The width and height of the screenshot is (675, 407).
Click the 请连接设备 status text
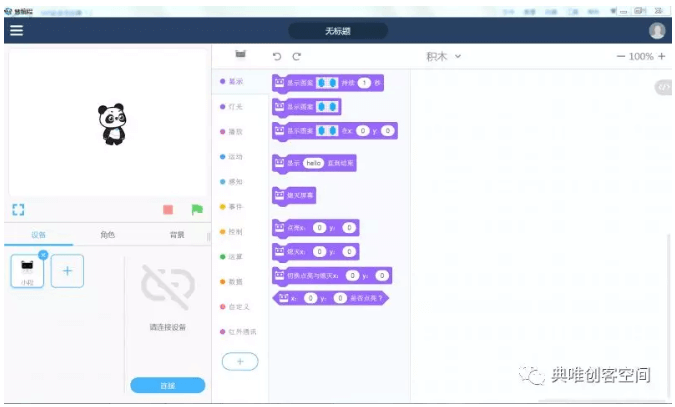point(167,327)
